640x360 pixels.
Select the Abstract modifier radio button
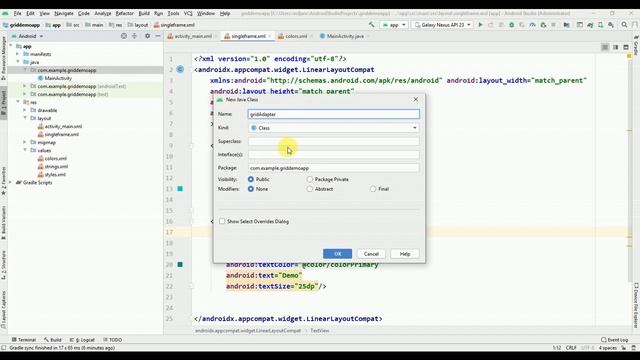[x=310, y=189]
